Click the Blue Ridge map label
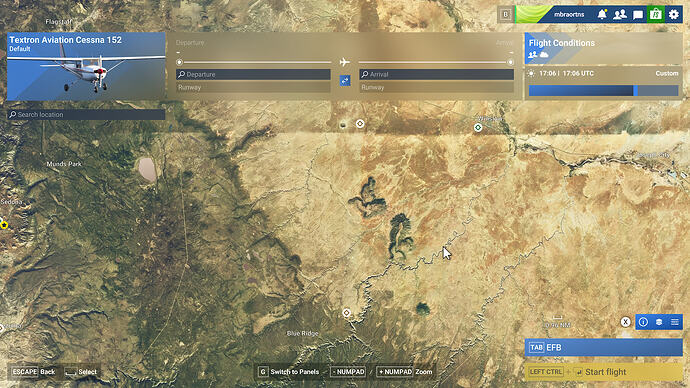Screen dimensions: 690x388 point(303,333)
